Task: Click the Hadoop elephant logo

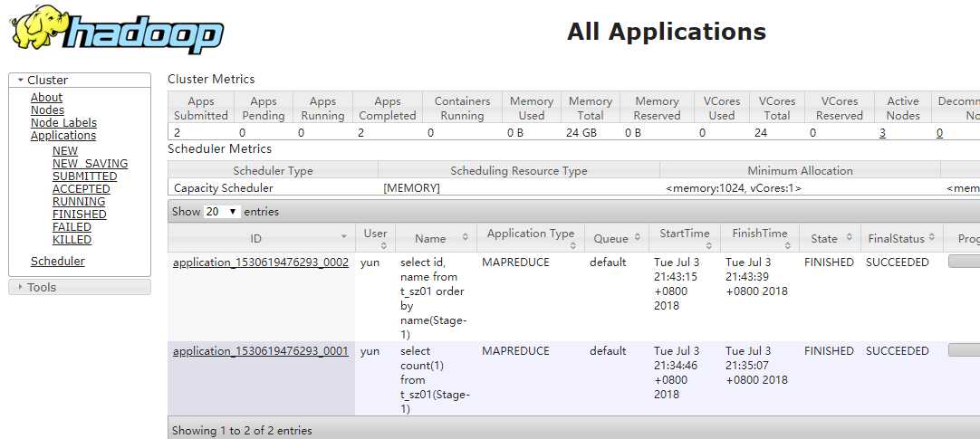Action: click(118, 29)
